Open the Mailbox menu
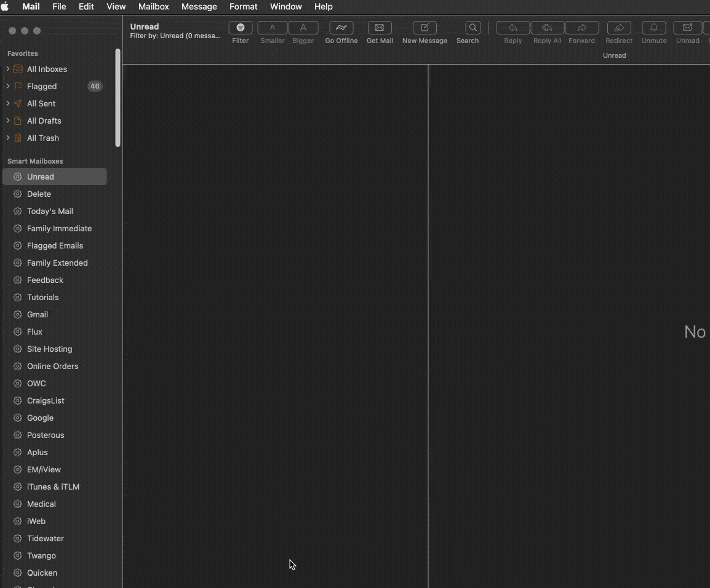This screenshot has width=710, height=588. (x=153, y=7)
